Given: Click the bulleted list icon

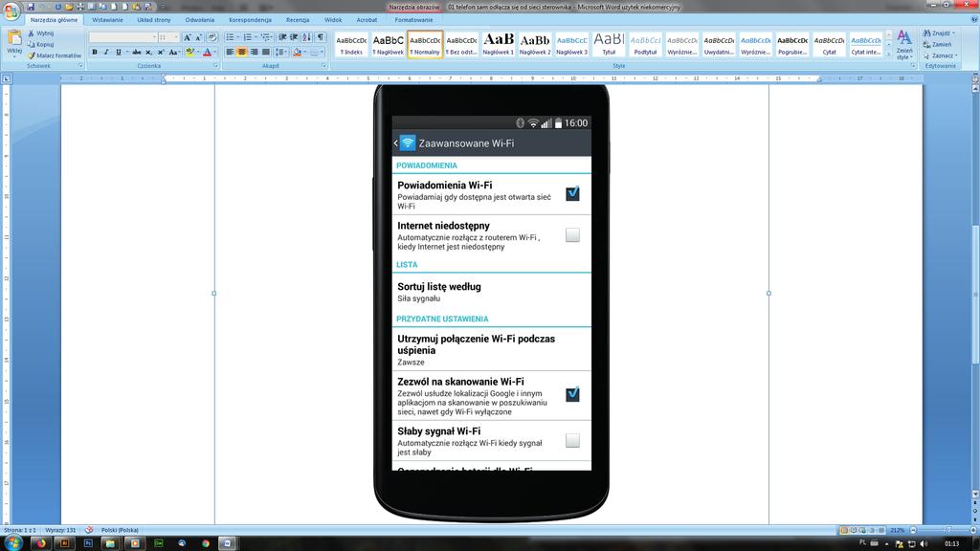Looking at the screenshot, I should click(230, 37).
